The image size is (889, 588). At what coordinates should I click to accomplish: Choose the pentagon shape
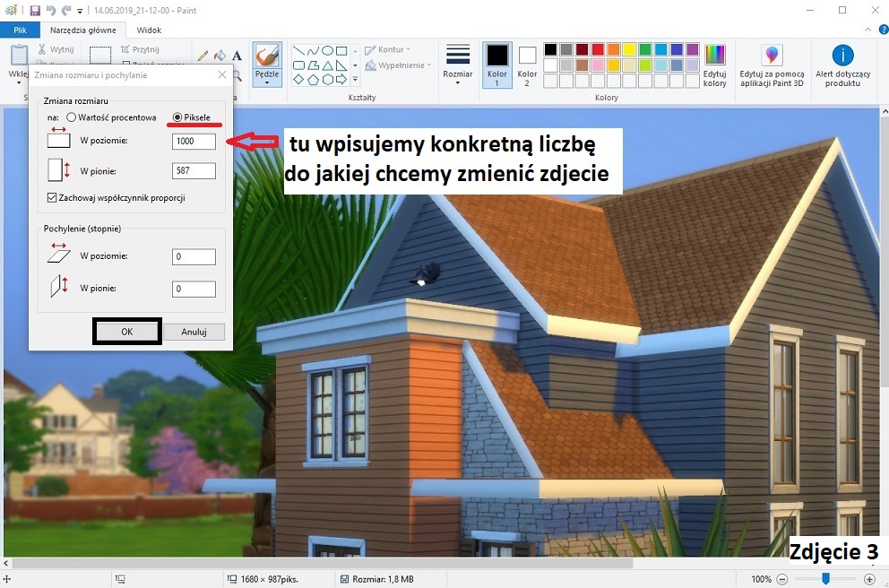[x=313, y=80]
